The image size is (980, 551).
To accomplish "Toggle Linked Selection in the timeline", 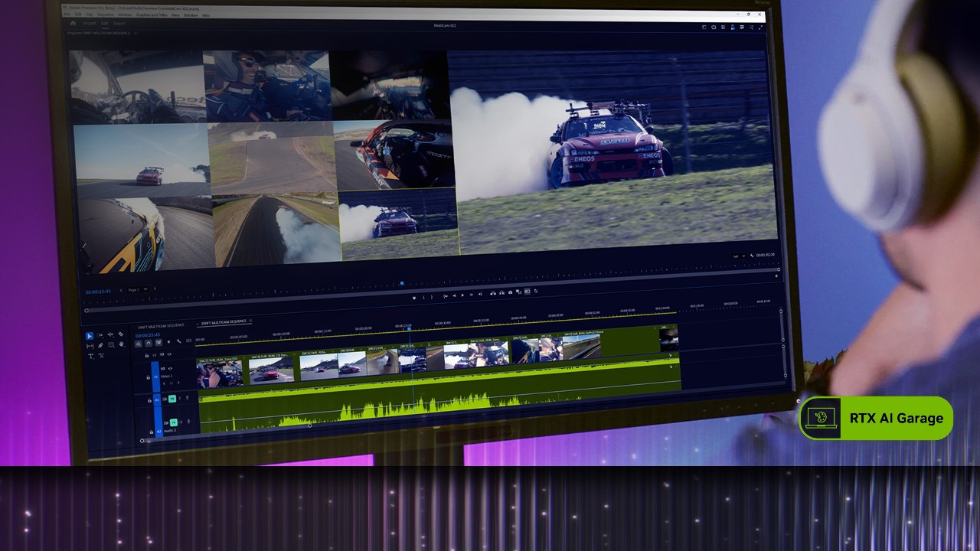I will (158, 342).
